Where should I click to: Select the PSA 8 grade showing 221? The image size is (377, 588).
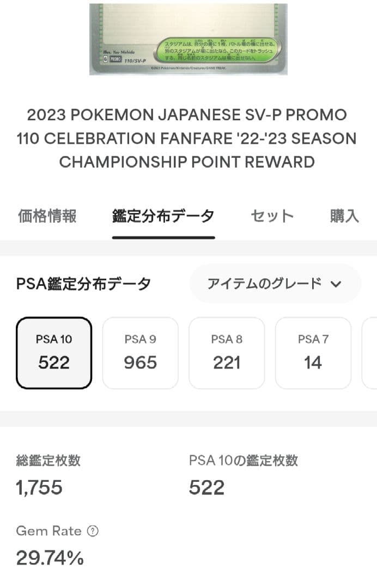pos(227,353)
